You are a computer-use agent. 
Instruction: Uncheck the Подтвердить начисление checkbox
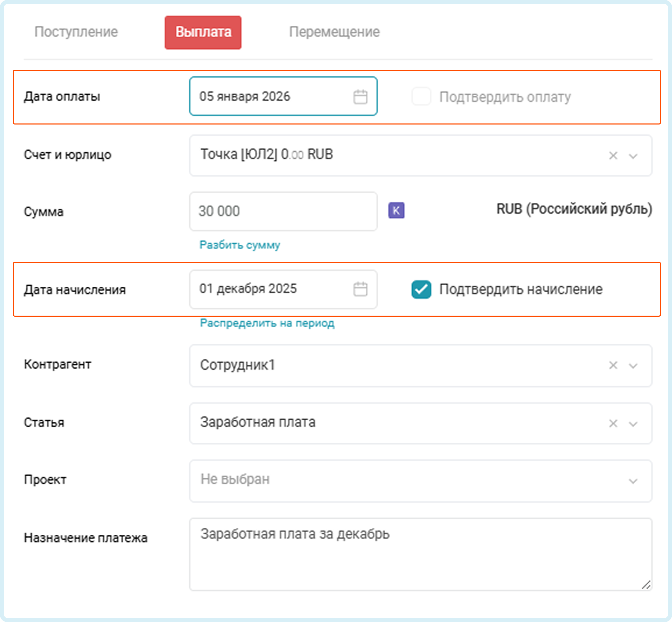pyautogui.click(x=421, y=289)
